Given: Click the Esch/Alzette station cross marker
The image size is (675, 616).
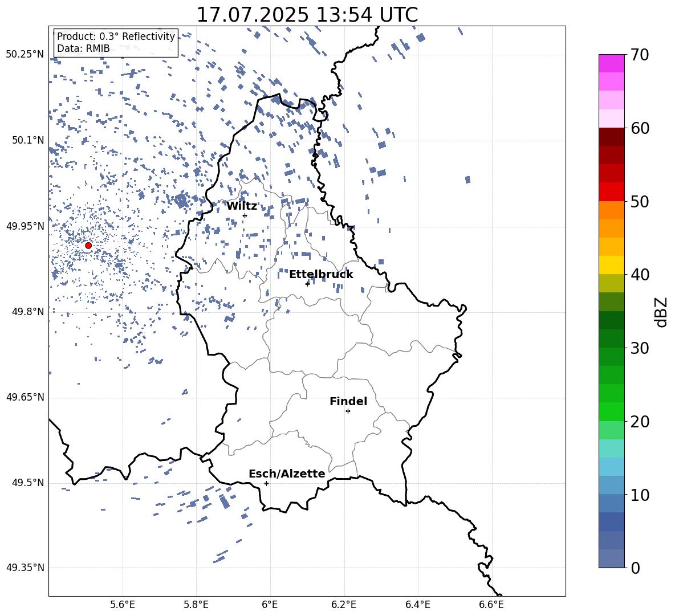Looking at the screenshot, I should tap(266, 483).
